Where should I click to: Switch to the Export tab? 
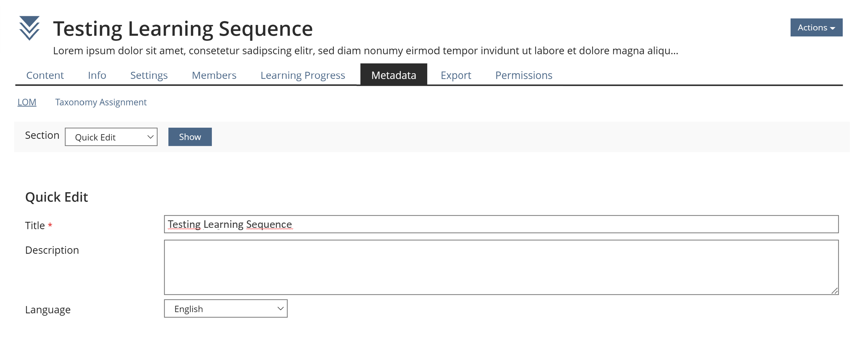pyautogui.click(x=456, y=75)
